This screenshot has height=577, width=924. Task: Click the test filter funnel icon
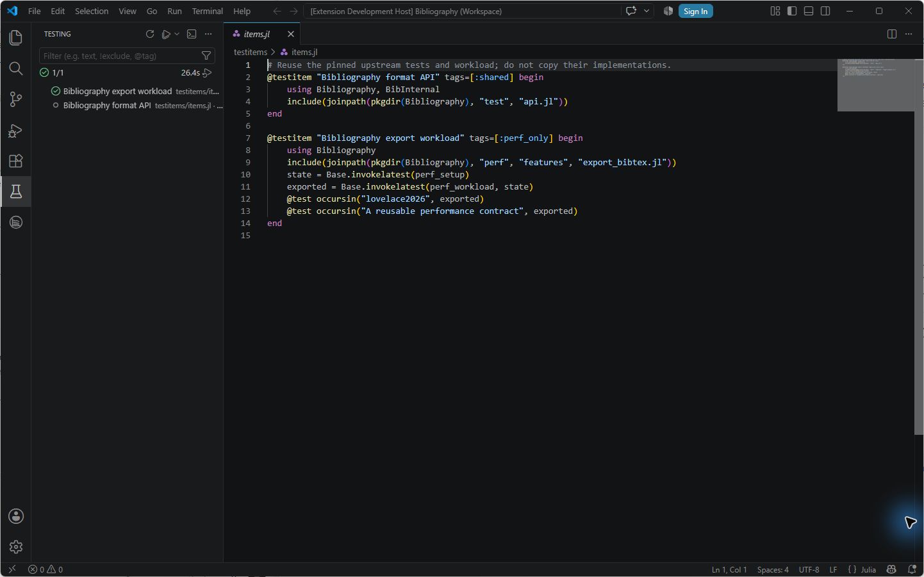pyautogui.click(x=206, y=56)
